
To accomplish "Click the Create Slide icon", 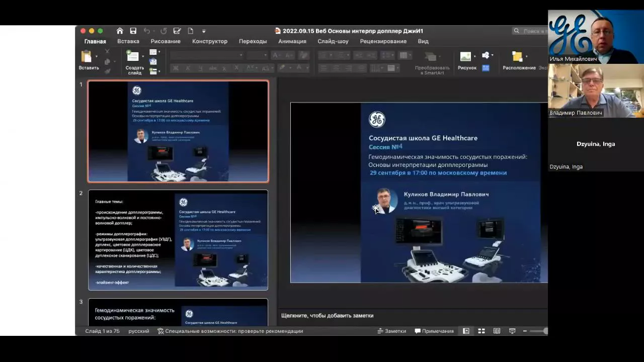I will [x=132, y=56].
